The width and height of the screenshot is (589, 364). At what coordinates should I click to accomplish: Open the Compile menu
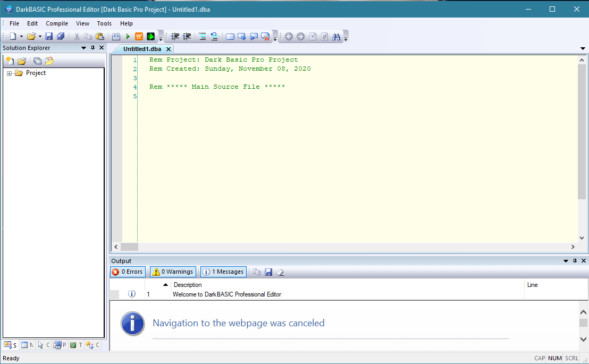(x=57, y=23)
